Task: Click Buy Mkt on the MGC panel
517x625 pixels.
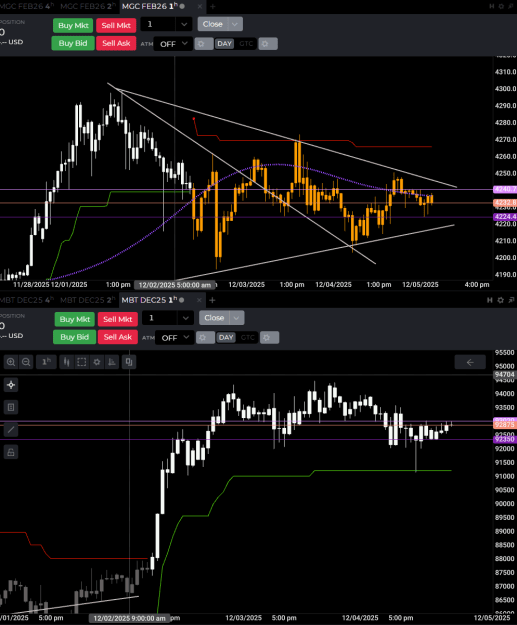Action: click(x=73, y=26)
